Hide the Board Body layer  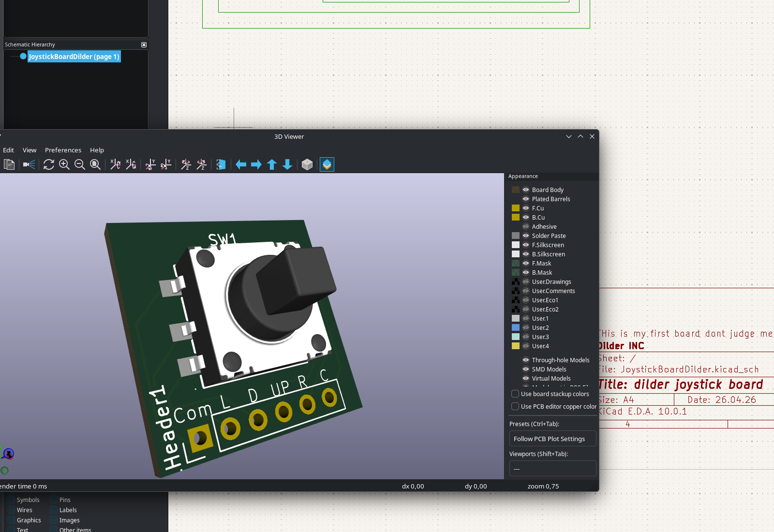[x=526, y=190]
